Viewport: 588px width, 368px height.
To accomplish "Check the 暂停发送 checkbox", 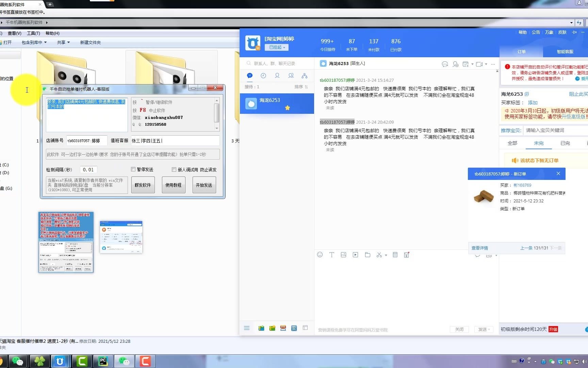I will tap(133, 169).
